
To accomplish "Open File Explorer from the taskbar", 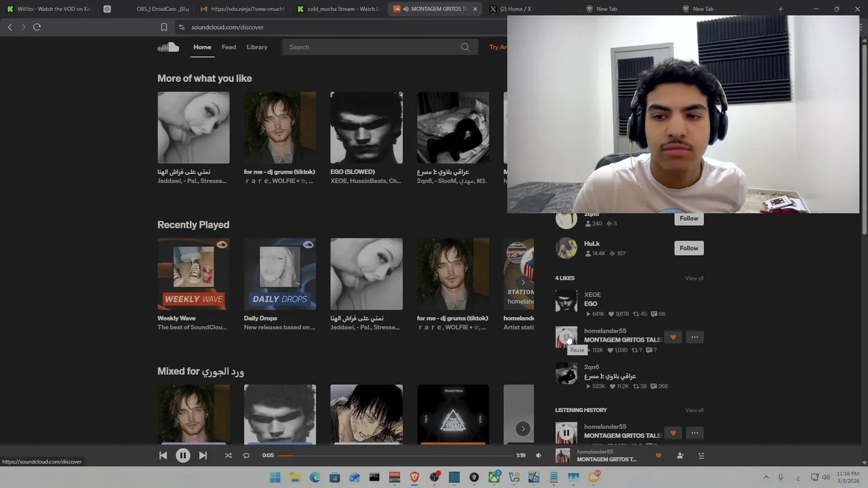I will coord(295,477).
